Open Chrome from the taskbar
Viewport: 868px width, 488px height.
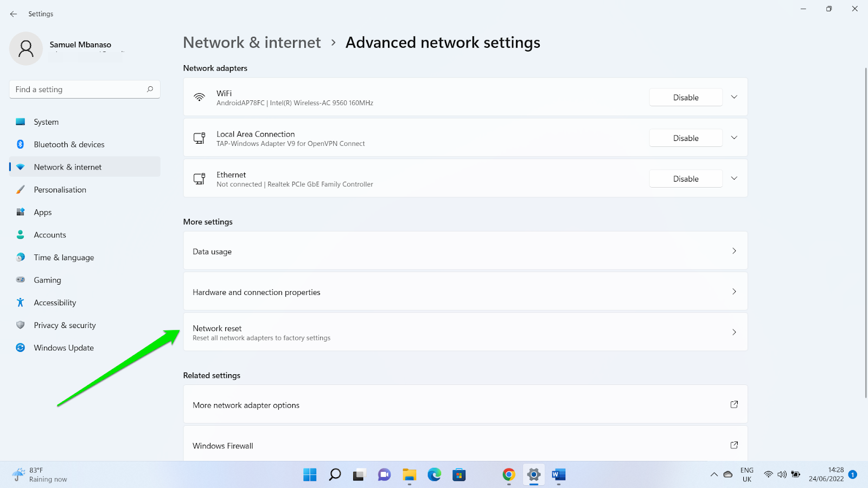tap(508, 474)
